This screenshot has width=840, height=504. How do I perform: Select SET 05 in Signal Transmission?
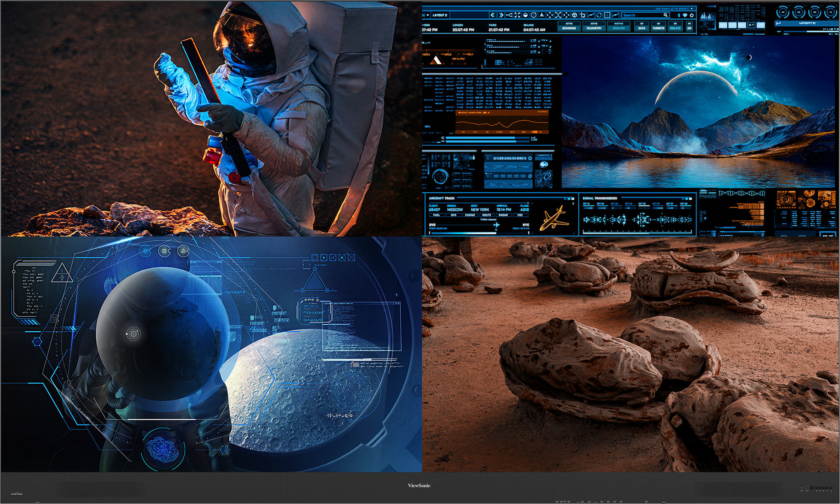[x=642, y=204]
